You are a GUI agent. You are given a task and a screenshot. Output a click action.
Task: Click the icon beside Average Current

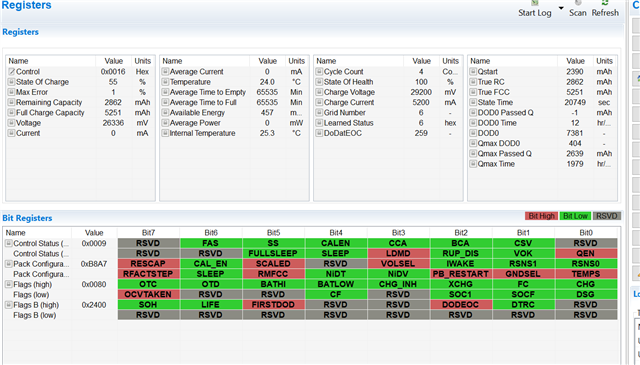click(165, 71)
